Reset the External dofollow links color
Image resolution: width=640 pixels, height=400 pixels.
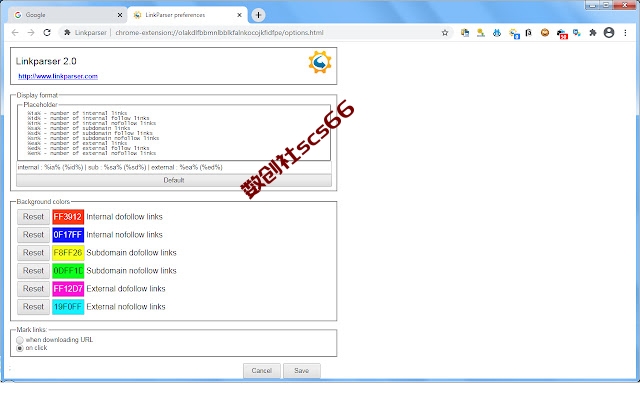[x=33, y=289]
